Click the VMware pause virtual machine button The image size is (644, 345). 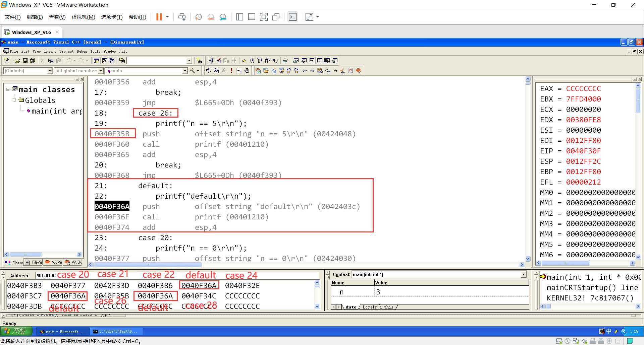tap(159, 17)
